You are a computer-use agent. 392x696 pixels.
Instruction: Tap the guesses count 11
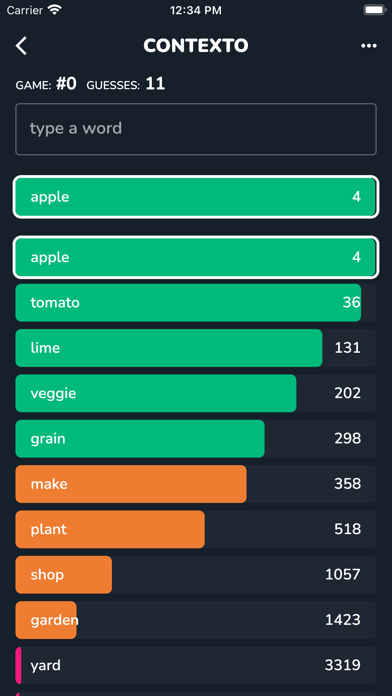(155, 84)
